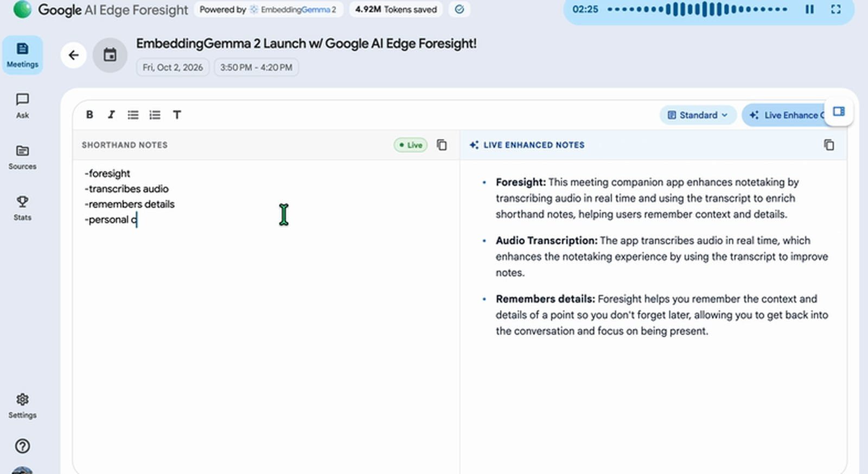Click the text heading T tool
Image resolution: width=868 pixels, height=474 pixels.
177,114
